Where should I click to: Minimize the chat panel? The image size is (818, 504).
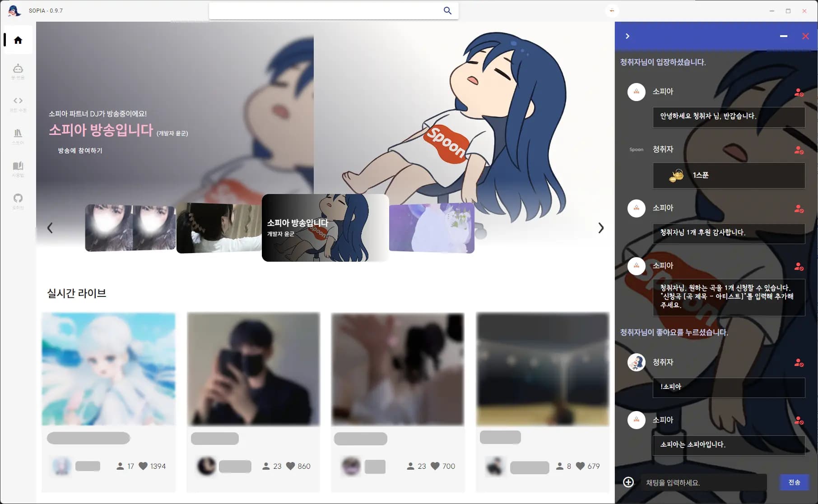click(x=784, y=36)
